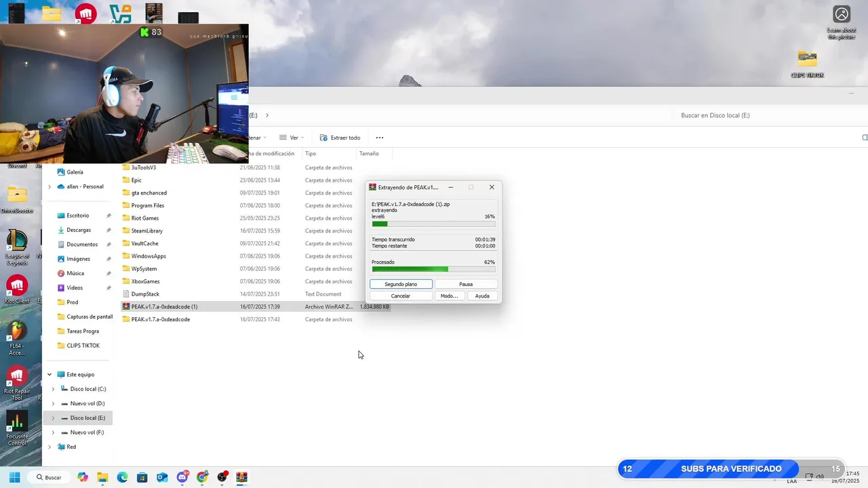Open Galería in the navigation pane
Screen dimensions: 868x488
(x=75, y=172)
